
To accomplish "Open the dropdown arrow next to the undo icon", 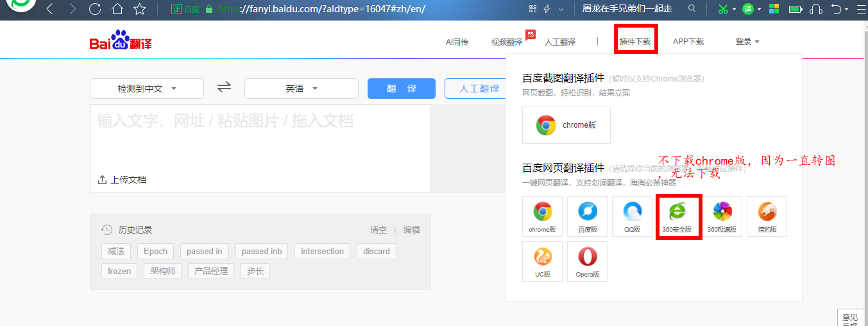I will tap(847, 9).
